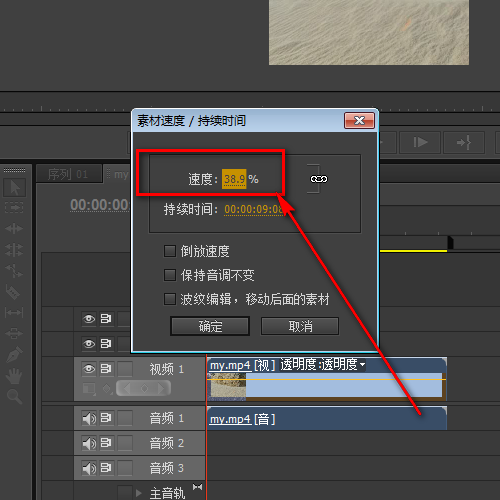The height and width of the screenshot is (500, 500).
Task: Select the Rate Stretch tool
Action: click(x=14, y=271)
